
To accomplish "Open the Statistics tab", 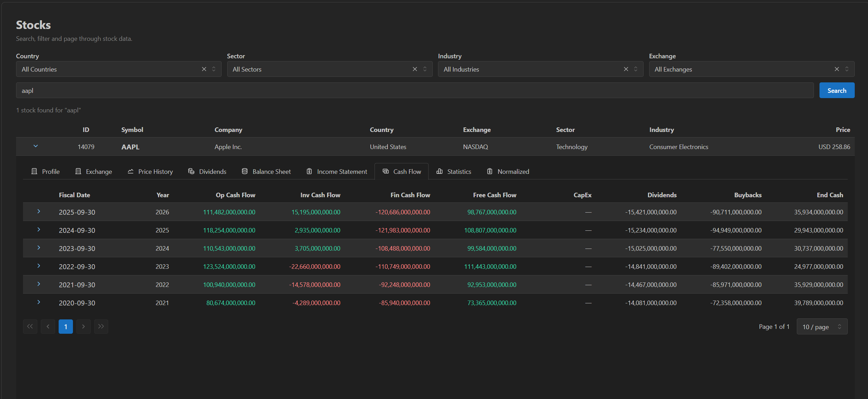I will (454, 171).
